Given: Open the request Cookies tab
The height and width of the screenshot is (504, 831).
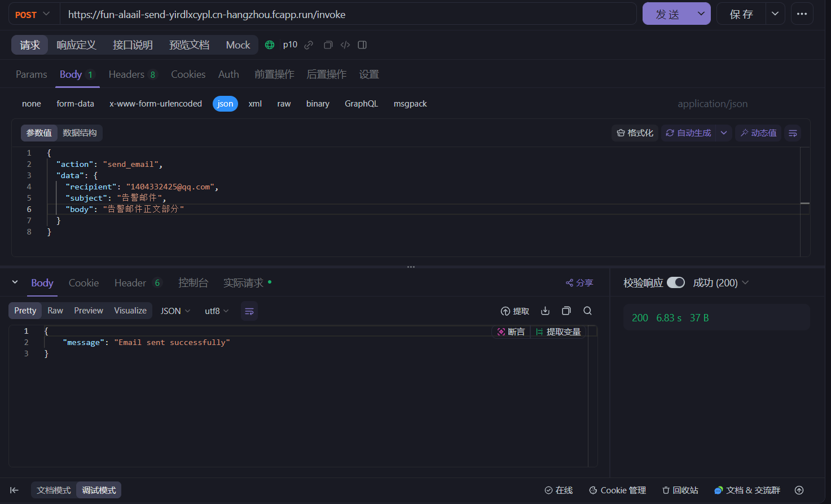Looking at the screenshot, I should pos(188,74).
